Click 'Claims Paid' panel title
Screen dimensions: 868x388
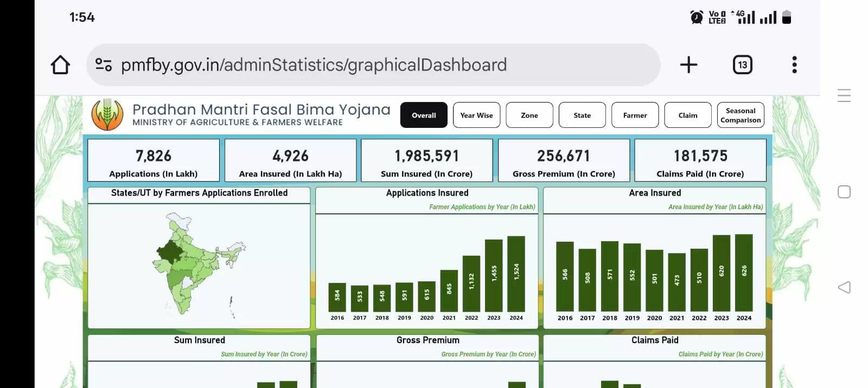click(655, 340)
